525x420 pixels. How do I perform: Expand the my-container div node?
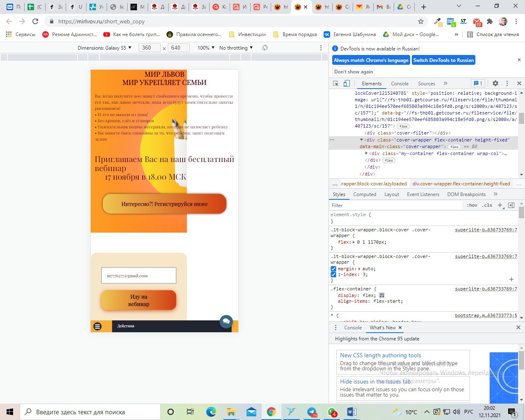pyautogui.click(x=367, y=153)
